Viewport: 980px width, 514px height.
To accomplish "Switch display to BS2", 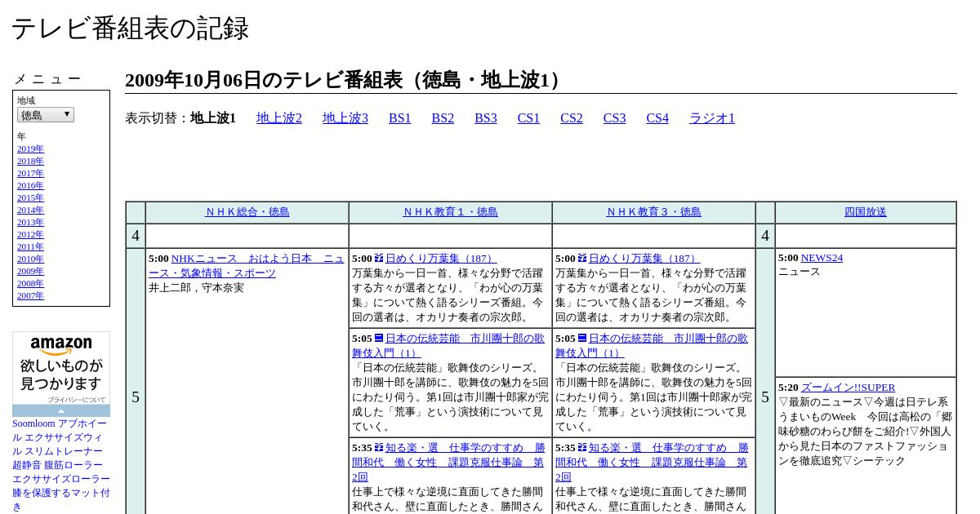I will (443, 118).
